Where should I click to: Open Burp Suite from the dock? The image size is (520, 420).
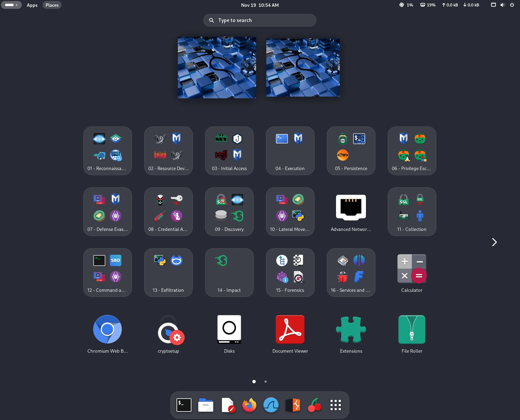tap(292, 405)
